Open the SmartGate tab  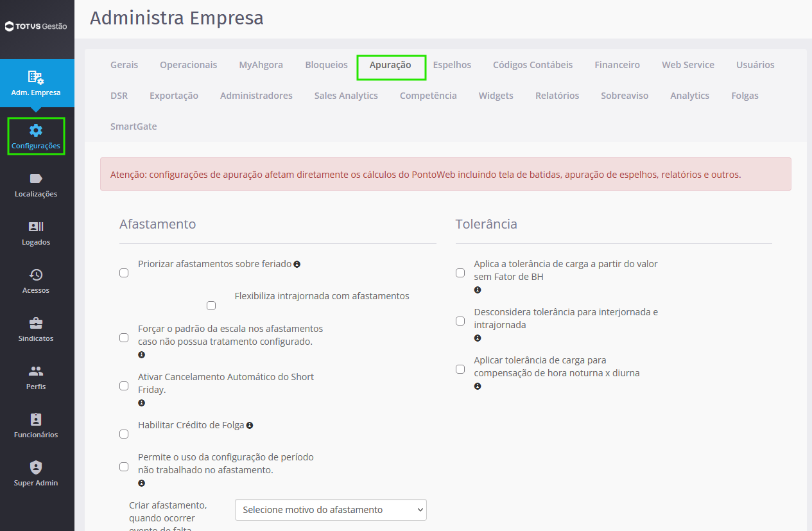134,126
